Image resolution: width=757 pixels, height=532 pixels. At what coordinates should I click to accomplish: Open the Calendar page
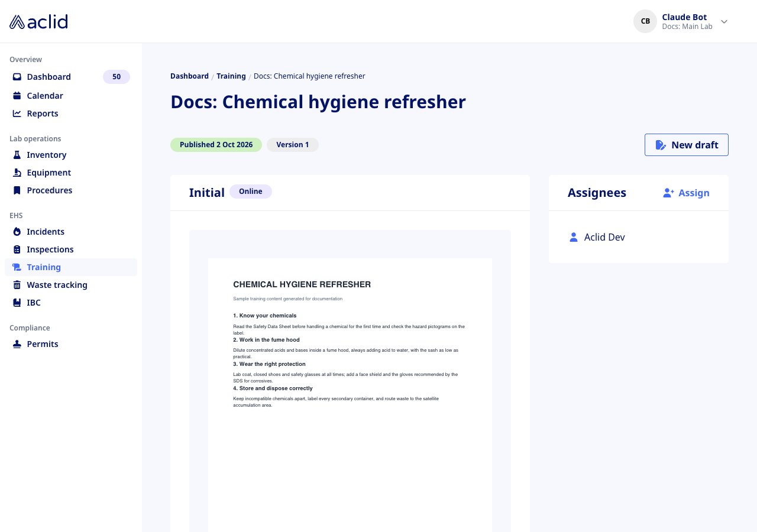coord(71,96)
